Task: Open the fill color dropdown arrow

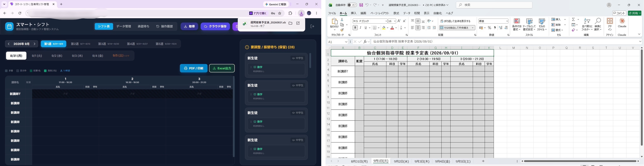Action: coord(387,28)
